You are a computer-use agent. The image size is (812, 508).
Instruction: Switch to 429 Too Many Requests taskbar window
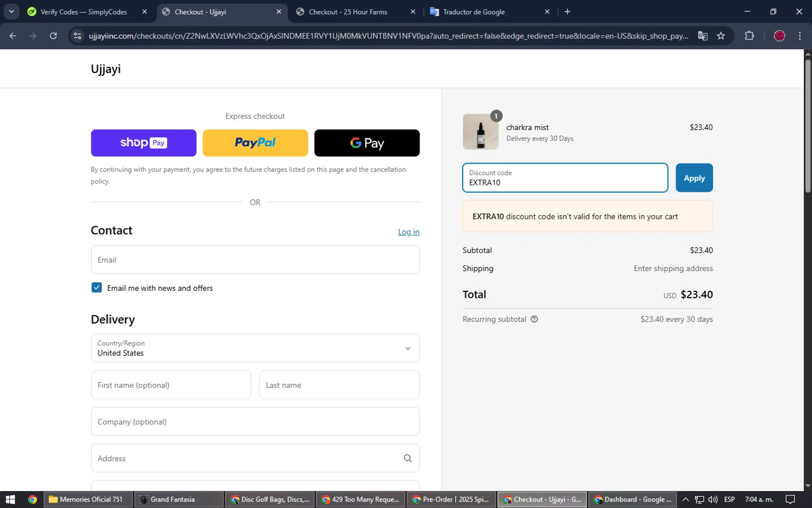pyautogui.click(x=361, y=499)
